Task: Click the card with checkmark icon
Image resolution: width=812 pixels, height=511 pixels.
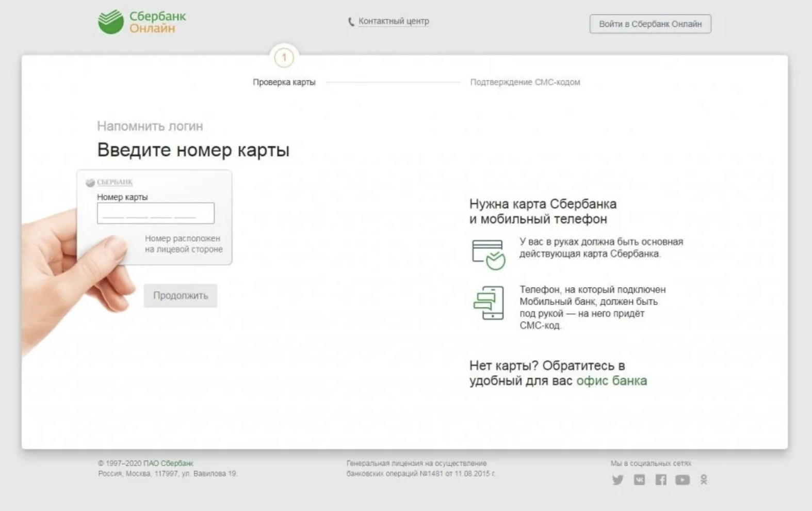Action: click(x=489, y=254)
